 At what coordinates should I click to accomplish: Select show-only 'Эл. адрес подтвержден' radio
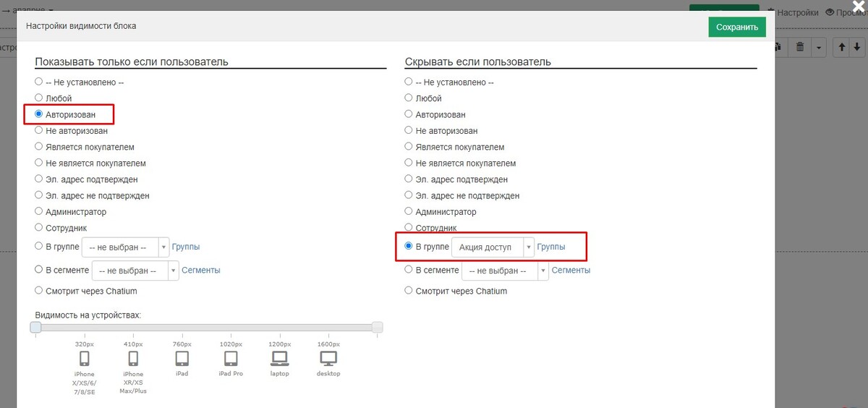coord(39,179)
